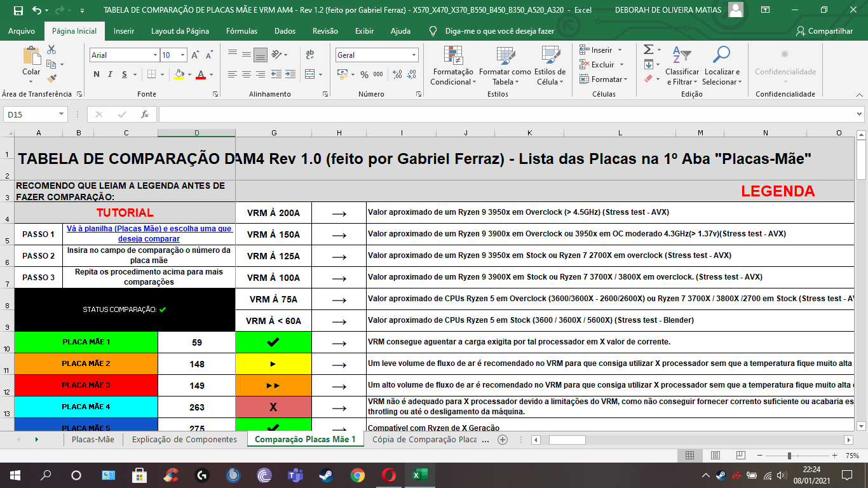This screenshot has width=868, height=488.
Task: Click the Undo arrow icon
Action: point(37,11)
